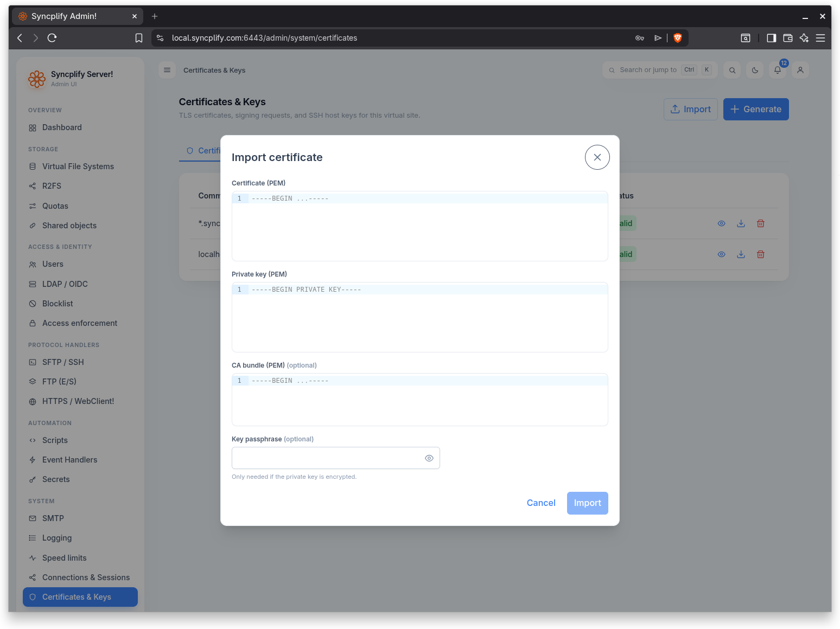Open Shared objects

pyautogui.click(x=80, y=226)
